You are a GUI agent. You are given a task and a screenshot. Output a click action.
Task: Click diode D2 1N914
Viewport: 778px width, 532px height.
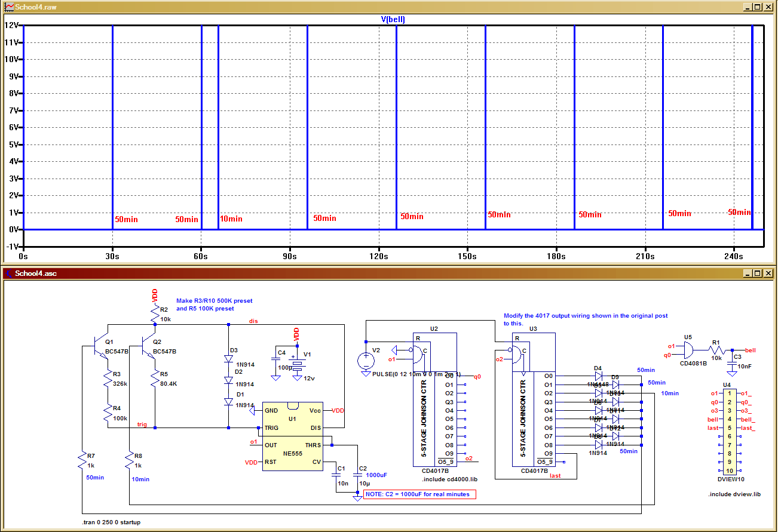(x=228, y=380)
